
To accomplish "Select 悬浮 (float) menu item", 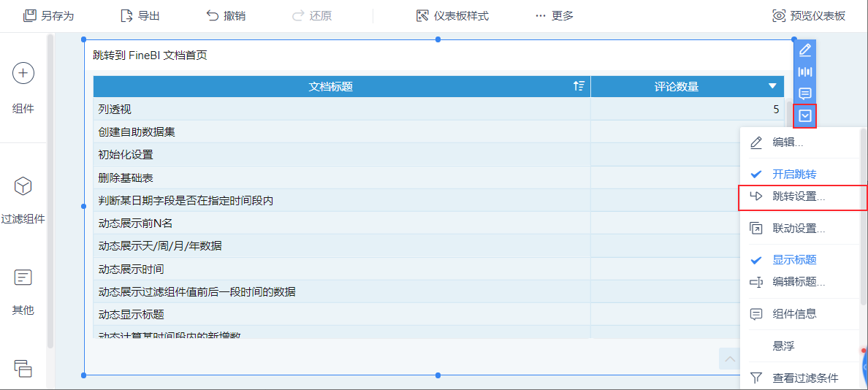I will (x=801, y=345).
